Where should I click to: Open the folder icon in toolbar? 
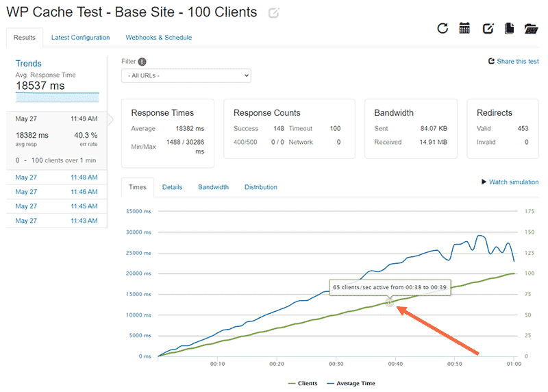click(532, 29)
